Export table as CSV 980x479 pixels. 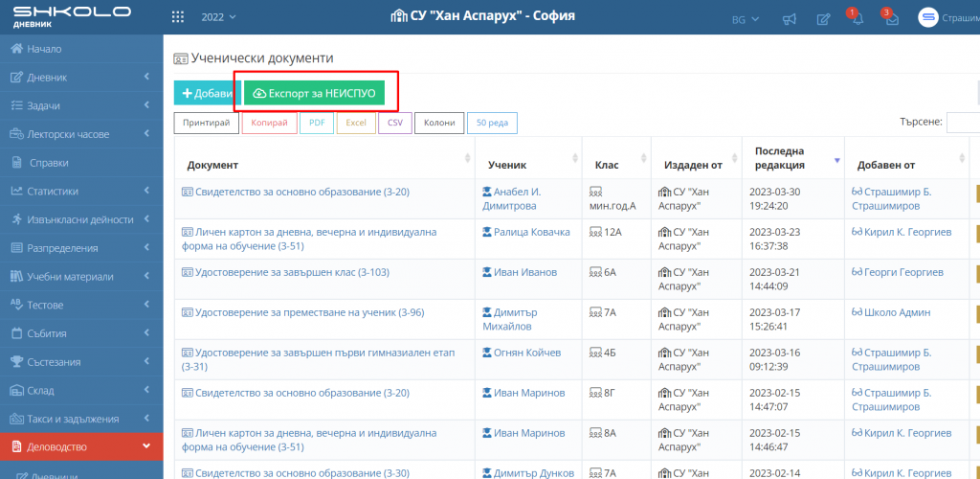pos(395,124)
